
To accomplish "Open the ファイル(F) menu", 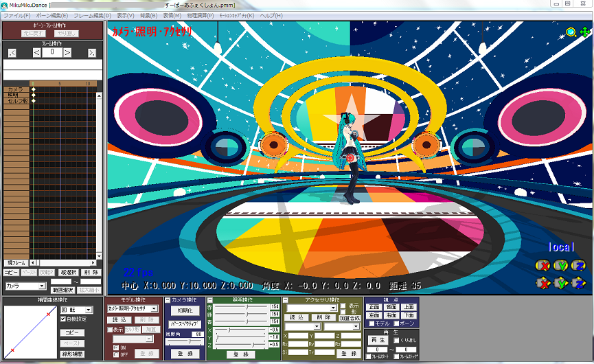I will (16, 16).
